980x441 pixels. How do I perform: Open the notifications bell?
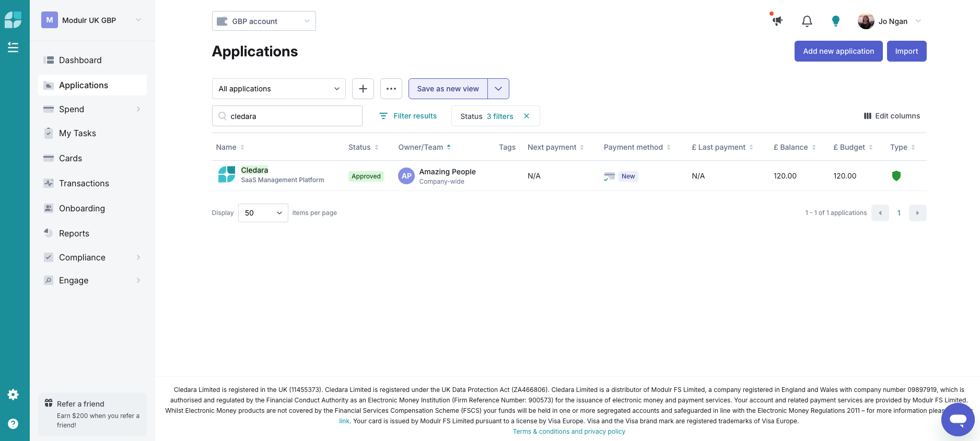[x=807, y=21]
